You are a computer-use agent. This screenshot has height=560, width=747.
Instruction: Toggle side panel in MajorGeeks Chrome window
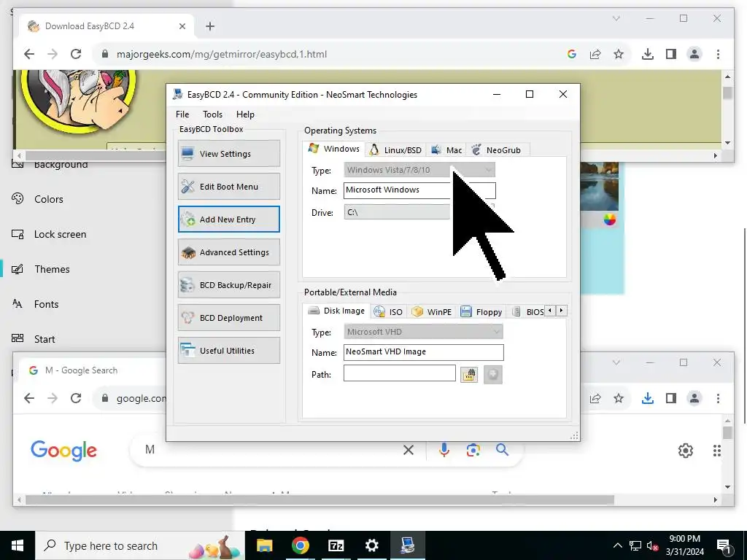point(671,54)
